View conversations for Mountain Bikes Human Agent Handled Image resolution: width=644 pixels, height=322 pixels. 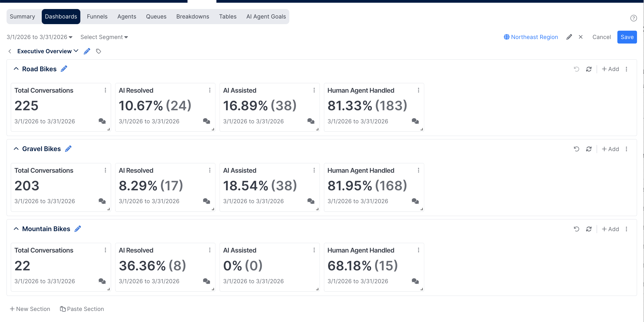[x=415, y=281]
